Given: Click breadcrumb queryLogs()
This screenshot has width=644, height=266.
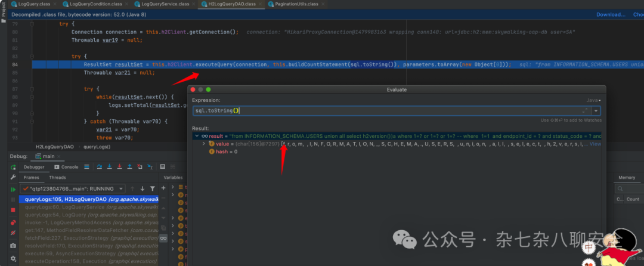Looking at the screenshot, I should (97, 146).
